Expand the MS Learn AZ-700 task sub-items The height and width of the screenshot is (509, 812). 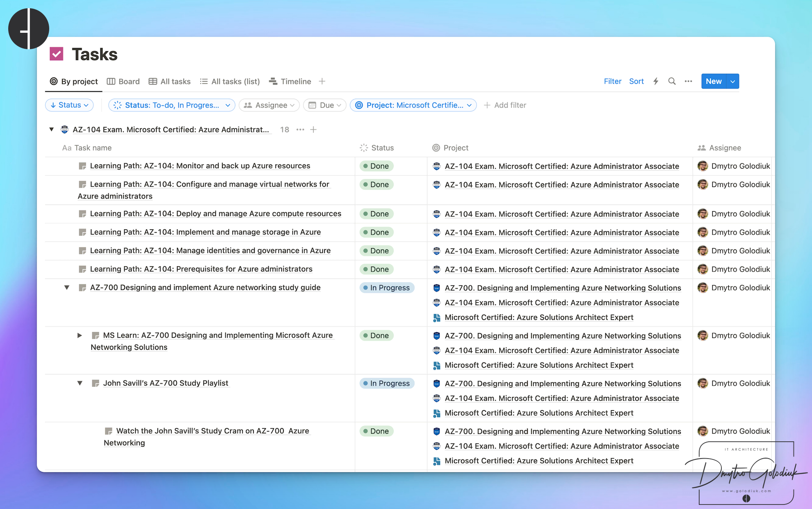tap(80, 335)
